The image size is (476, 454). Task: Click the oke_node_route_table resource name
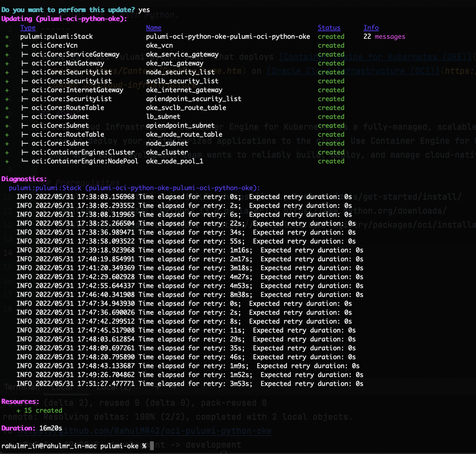click(184, 134)
